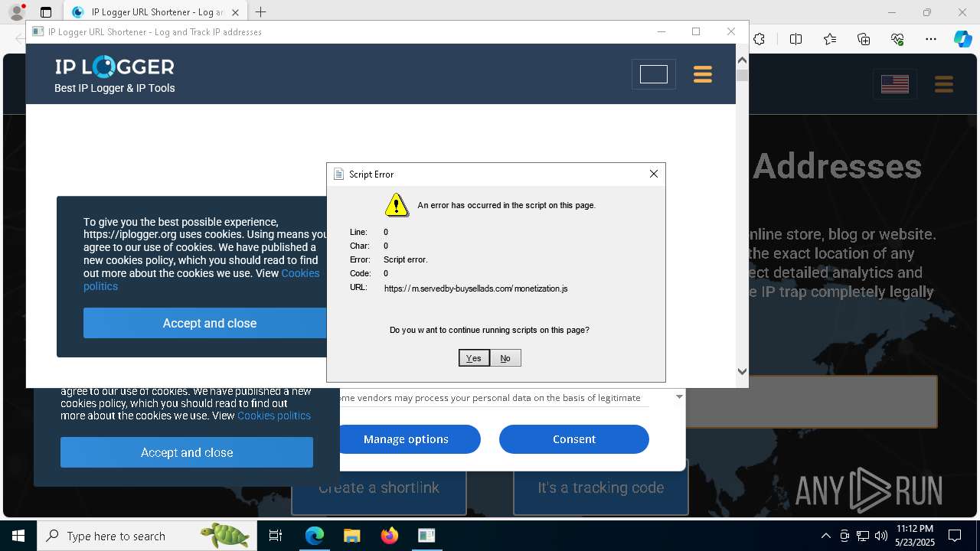Screen dimensions: 980x551
Task: Click Create a shortlink button
Action: pos(379,487)
